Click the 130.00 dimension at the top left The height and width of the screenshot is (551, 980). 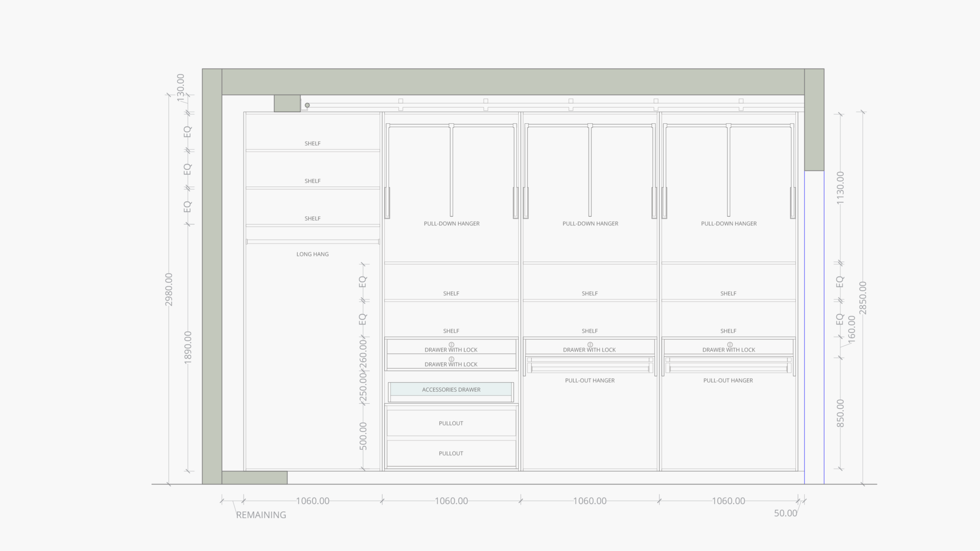point(180,87)
